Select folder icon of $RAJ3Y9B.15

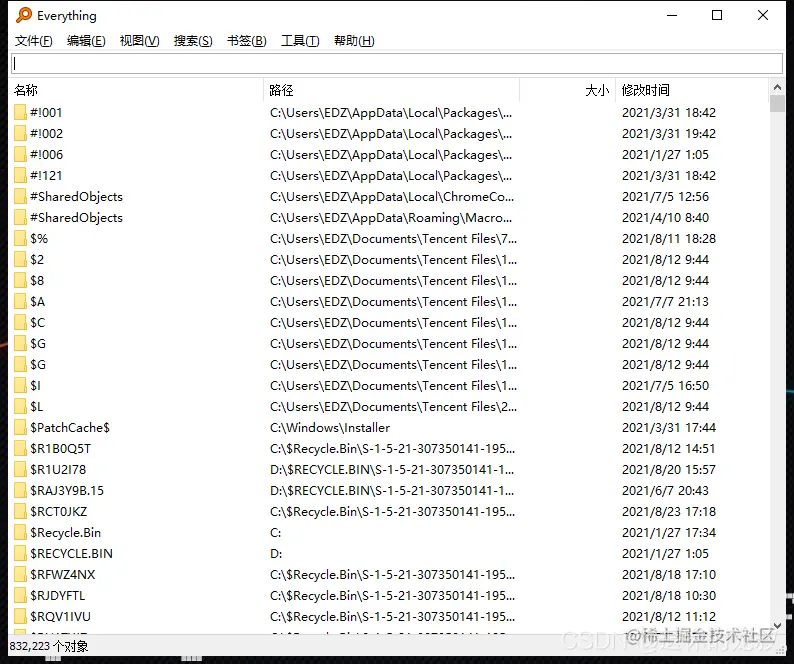click(x=20, y=491)
